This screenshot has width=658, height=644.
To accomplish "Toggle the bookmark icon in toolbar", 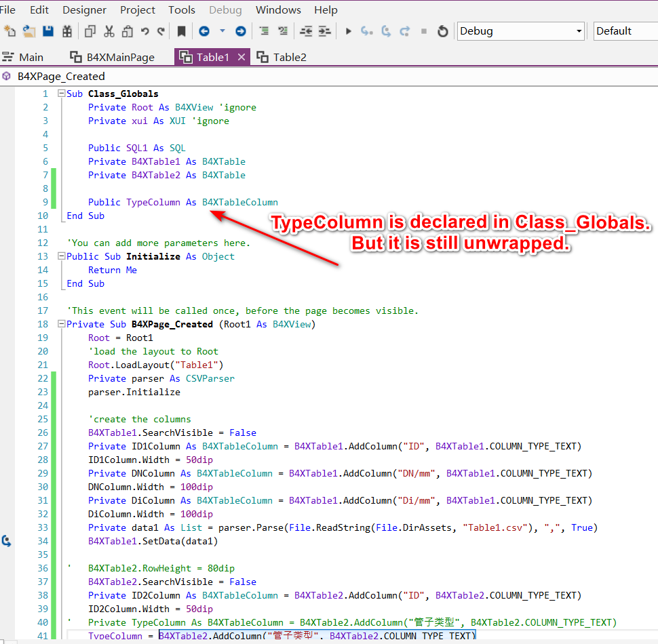I will pyautogui.click(x=181, y=31).
